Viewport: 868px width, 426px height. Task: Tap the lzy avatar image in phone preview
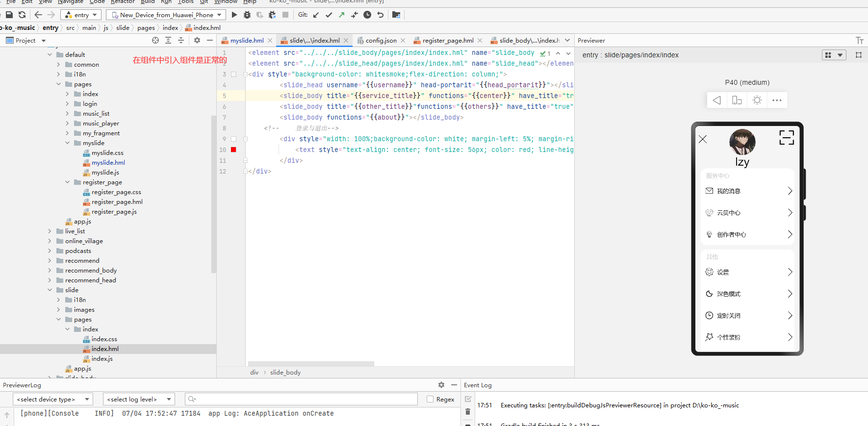click(742, 142)
